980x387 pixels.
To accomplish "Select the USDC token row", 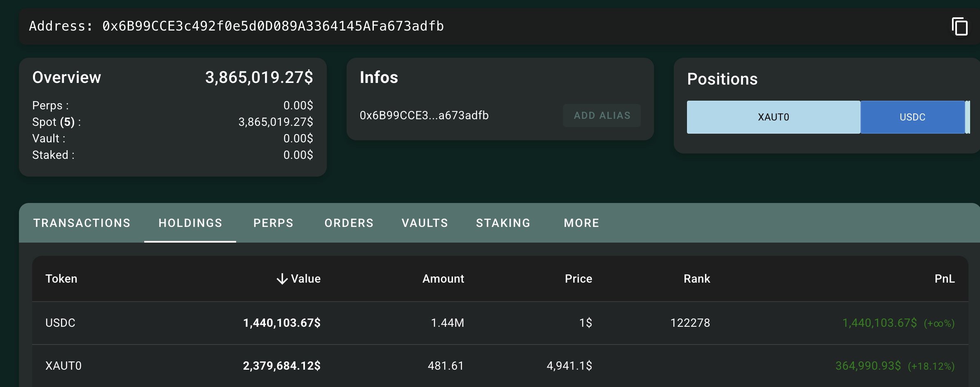I will coord(60,323).
